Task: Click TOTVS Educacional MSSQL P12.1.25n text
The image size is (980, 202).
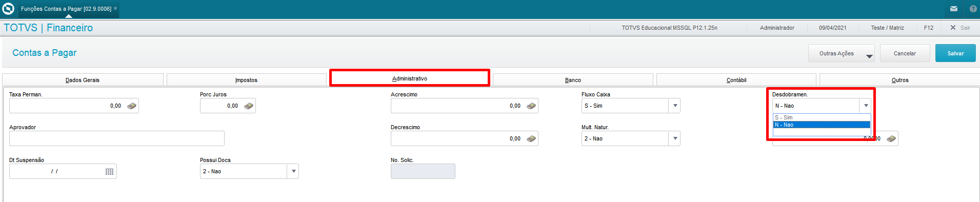Action: point(669,28)
